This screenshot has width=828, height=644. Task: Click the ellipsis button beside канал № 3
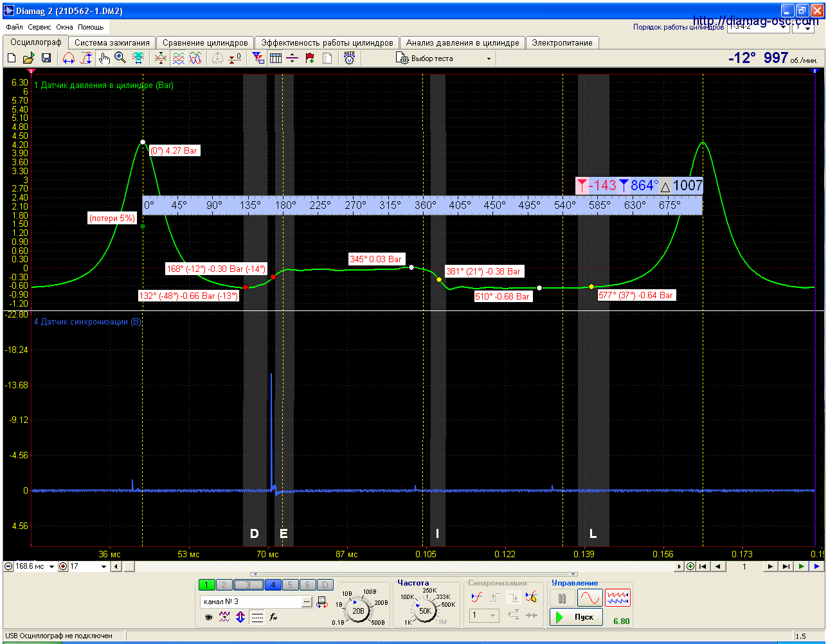[x=307, y=602]
